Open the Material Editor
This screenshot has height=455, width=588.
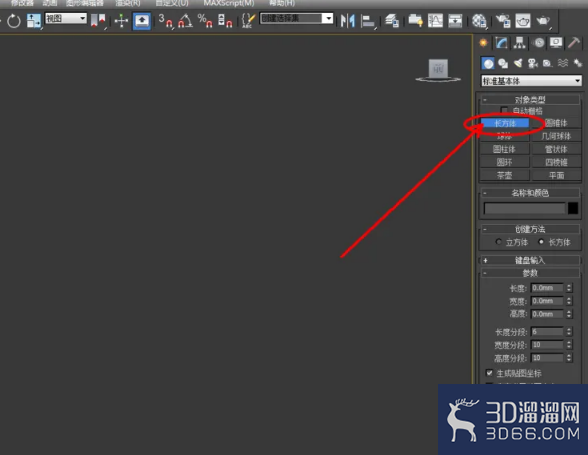coord(479,21)
